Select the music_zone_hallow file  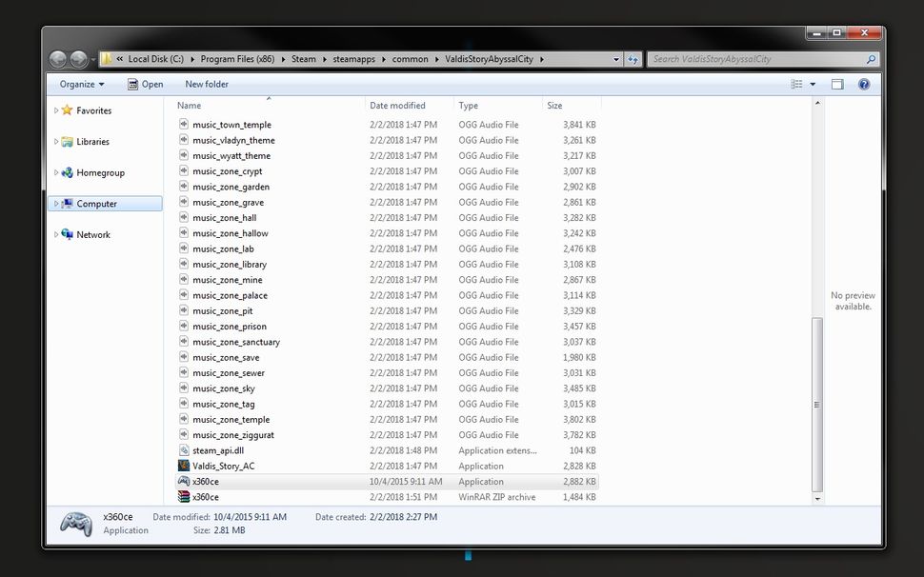231,233
